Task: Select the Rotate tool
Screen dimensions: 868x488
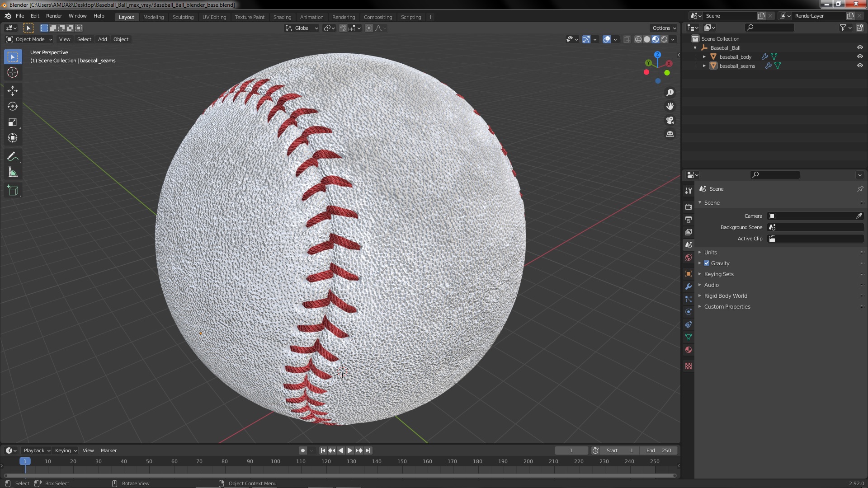Action: [13, 106]
